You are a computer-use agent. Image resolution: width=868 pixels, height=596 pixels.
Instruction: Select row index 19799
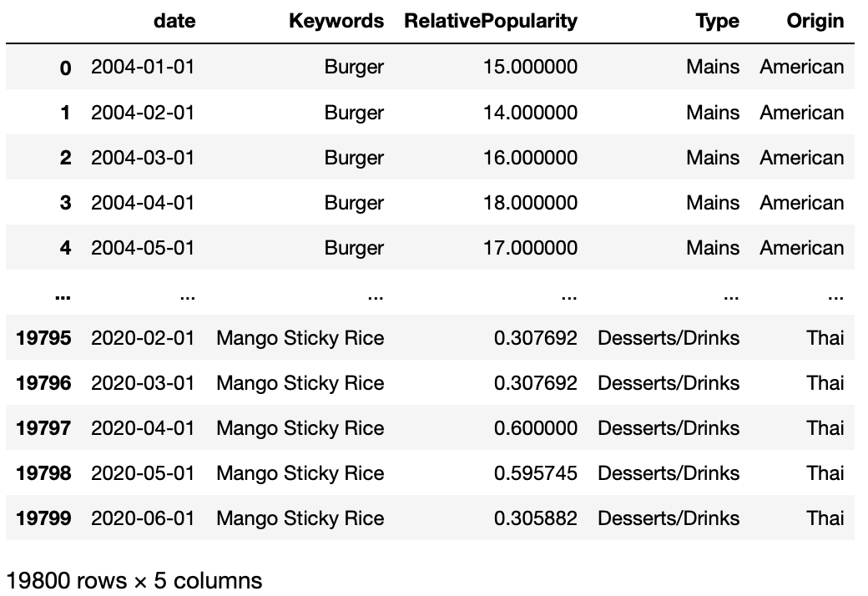click(x=43, y=518)
